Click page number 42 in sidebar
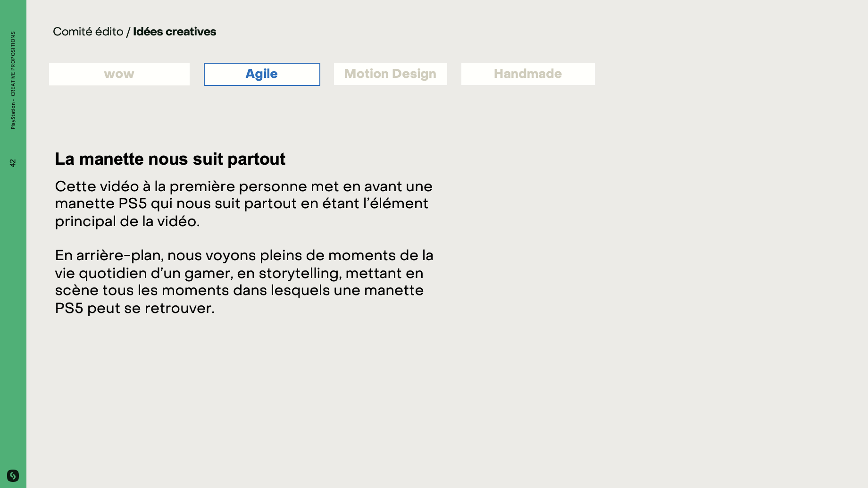This screenshot has width=868, height=488. coord(13,163)
